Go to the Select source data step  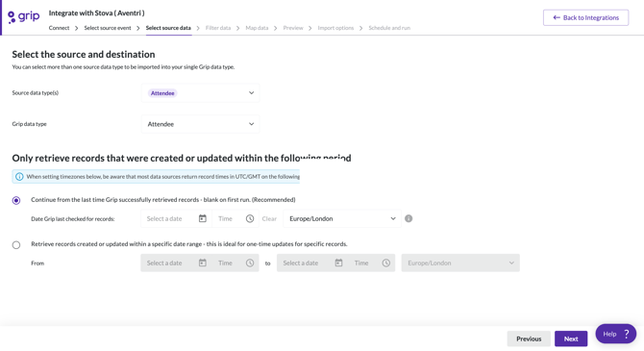pos(168,28)
